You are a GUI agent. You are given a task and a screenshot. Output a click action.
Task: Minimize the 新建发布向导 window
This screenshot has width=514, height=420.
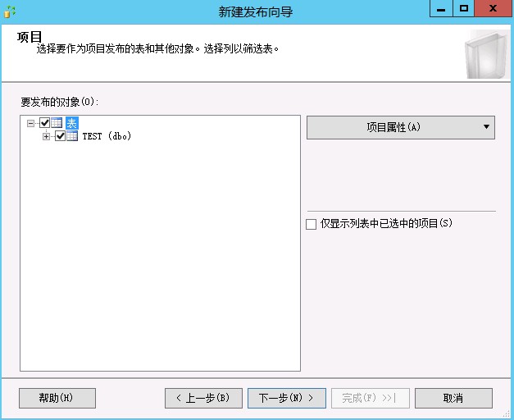(x=441, y=9)
